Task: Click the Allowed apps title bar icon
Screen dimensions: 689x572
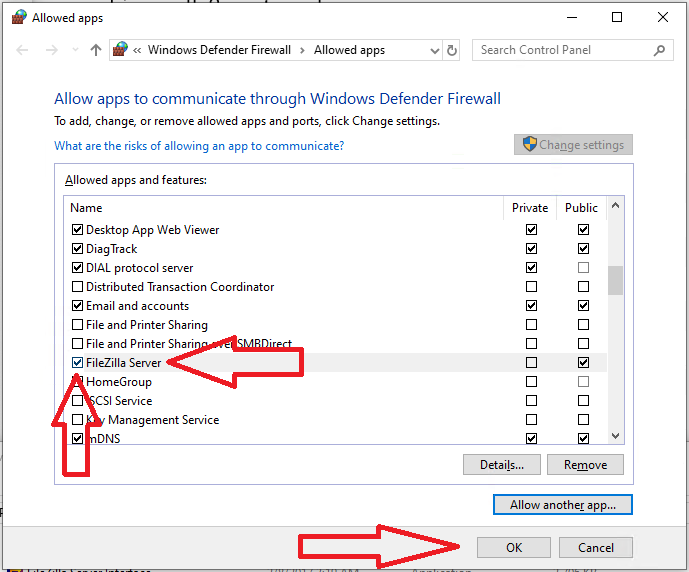Action: point(18,18)
